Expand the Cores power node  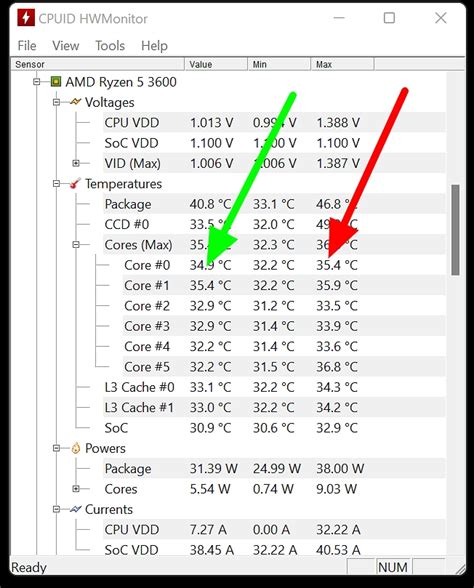point(76,489)
